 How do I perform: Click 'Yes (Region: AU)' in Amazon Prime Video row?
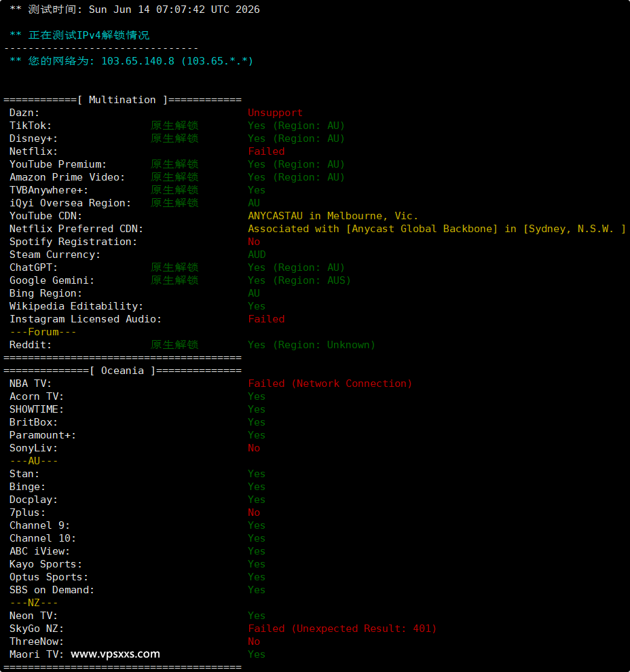pyautogui.click(x=296, y=177)
